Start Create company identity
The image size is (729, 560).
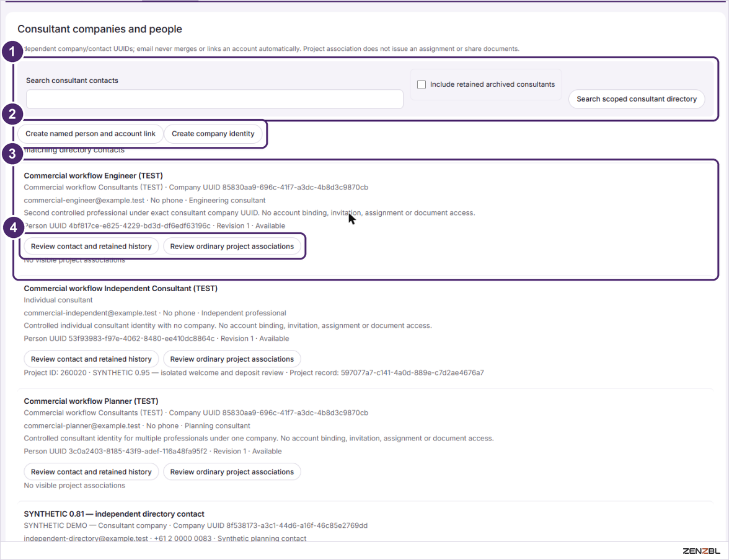point(213,134)
